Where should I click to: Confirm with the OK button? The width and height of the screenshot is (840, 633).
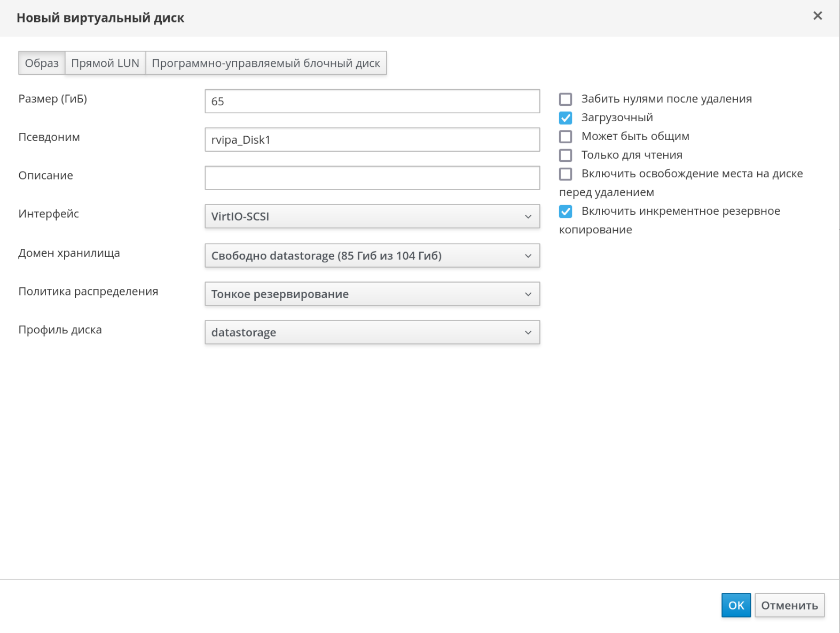(x=735, y=605)
